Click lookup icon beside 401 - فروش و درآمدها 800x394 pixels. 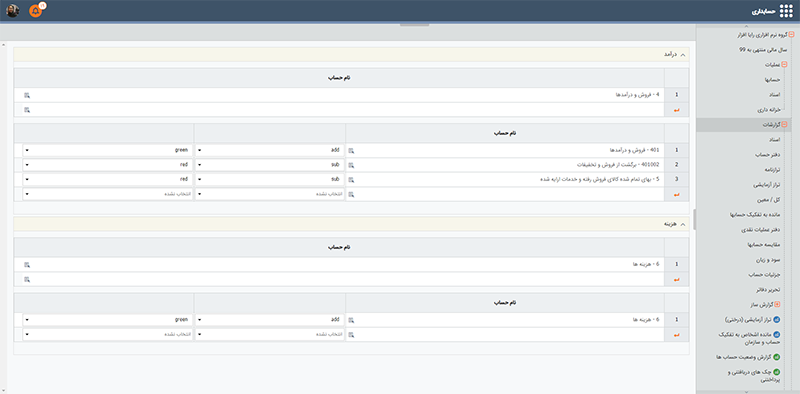351,151
